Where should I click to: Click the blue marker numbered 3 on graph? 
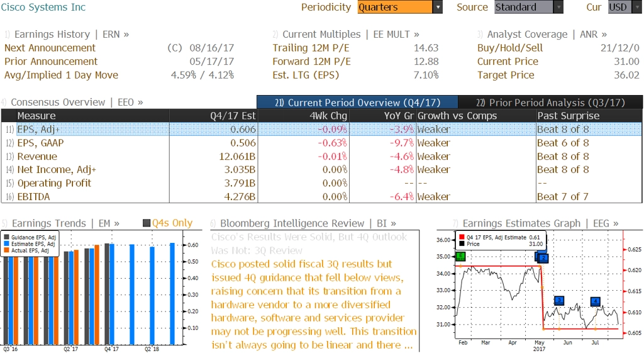coord(558,301)
